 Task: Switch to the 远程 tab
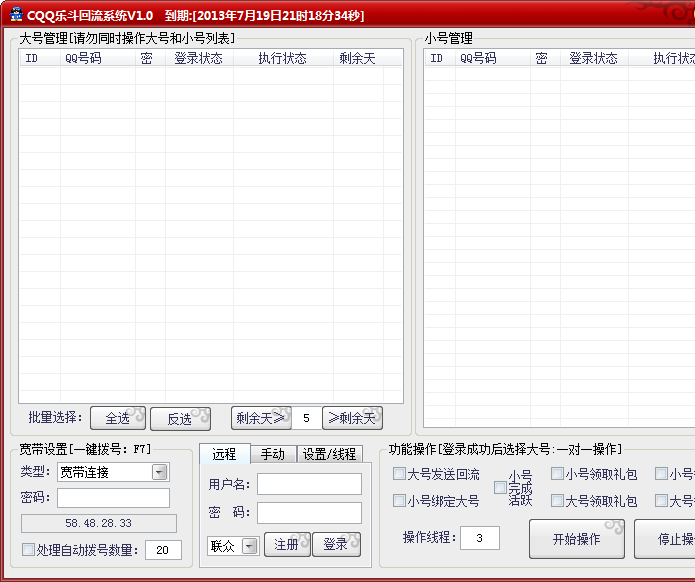pyautogui.click(x=225, y=454)
